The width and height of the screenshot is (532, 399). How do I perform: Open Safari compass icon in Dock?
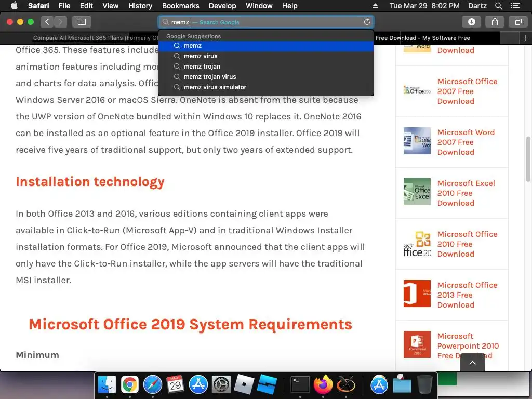click(x=153, y=385)
